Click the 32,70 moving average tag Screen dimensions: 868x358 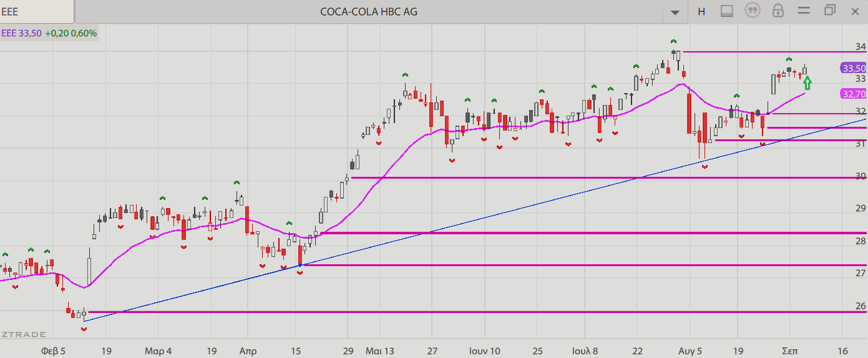pos(854,94)
